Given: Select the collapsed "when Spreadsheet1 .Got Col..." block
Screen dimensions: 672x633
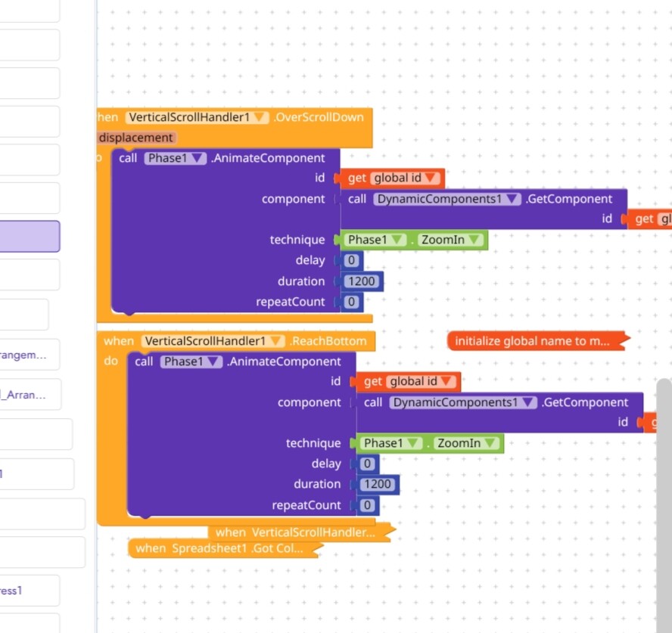Looking at the screenshot, I should [225, 548].
